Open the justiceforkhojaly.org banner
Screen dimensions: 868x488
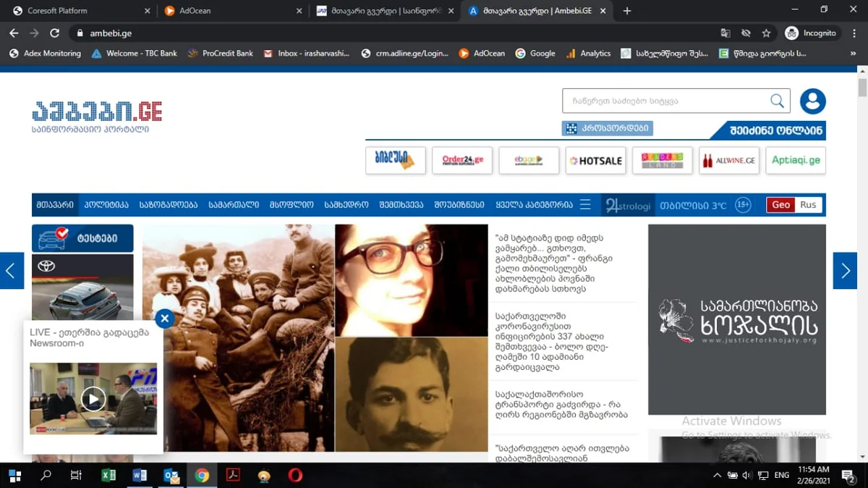click(737, 319)
